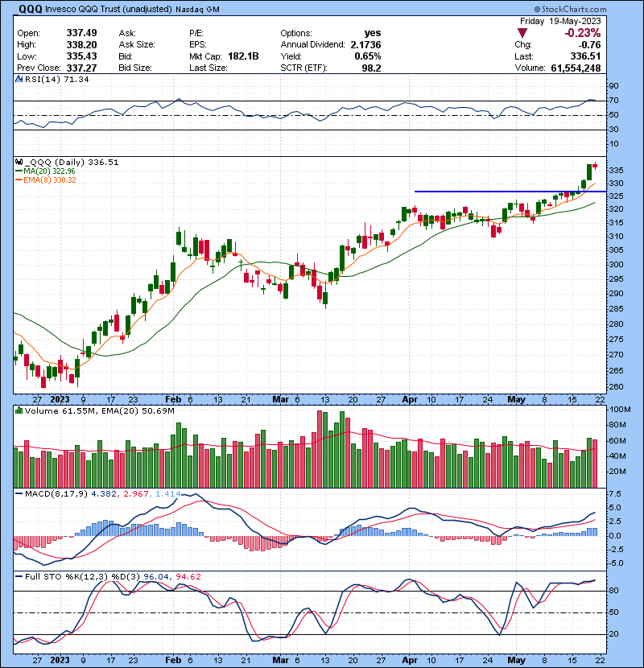644x668 pixels.
Task: Click the May label on price chart axis
Action: [x=516, y=400]
